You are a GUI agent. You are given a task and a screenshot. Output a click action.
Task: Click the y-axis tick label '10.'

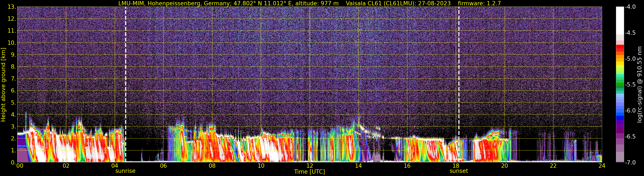click(12, 43)
